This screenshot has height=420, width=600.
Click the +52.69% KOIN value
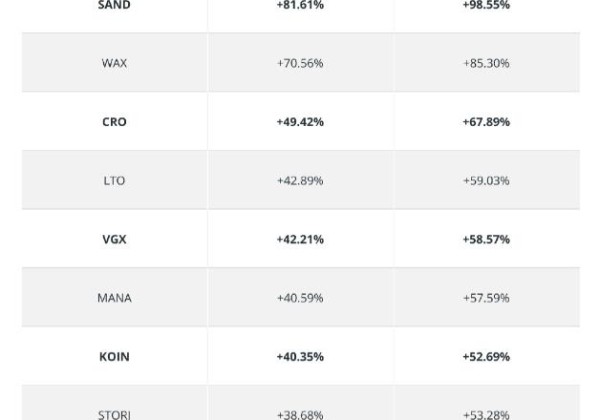[x=486, y=357]
